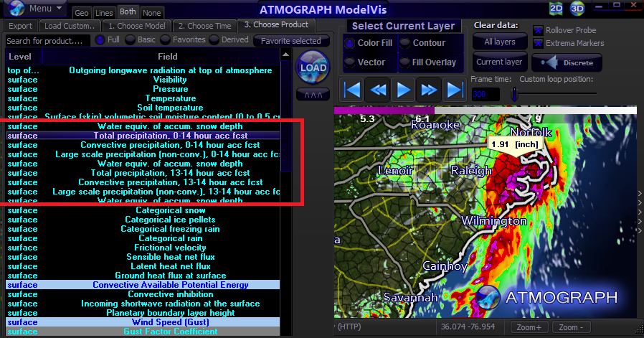Viewport: 644px width, 338px height.
Task: Click the Frame time value field
Action: tap(486, 94)
